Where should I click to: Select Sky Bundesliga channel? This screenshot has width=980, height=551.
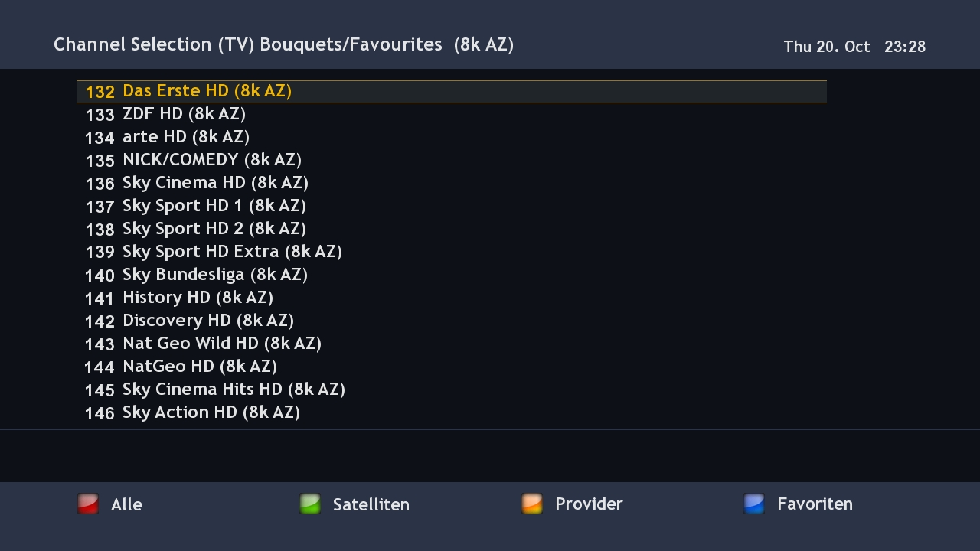215,275
